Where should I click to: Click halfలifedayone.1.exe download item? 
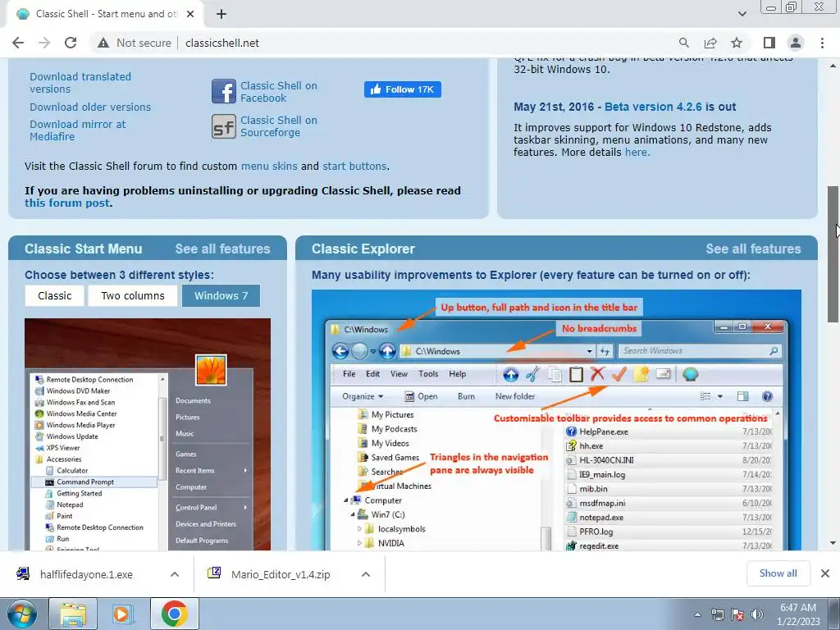[86, 574]
